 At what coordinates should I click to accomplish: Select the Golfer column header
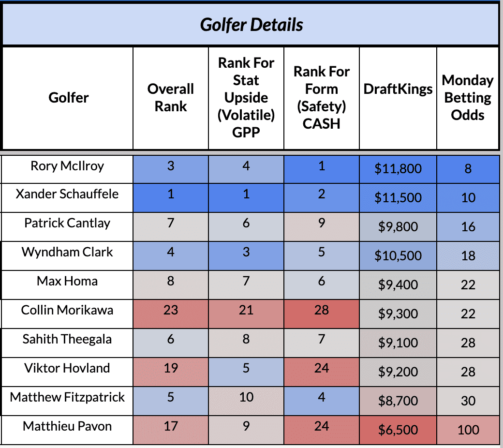[68, 98]
